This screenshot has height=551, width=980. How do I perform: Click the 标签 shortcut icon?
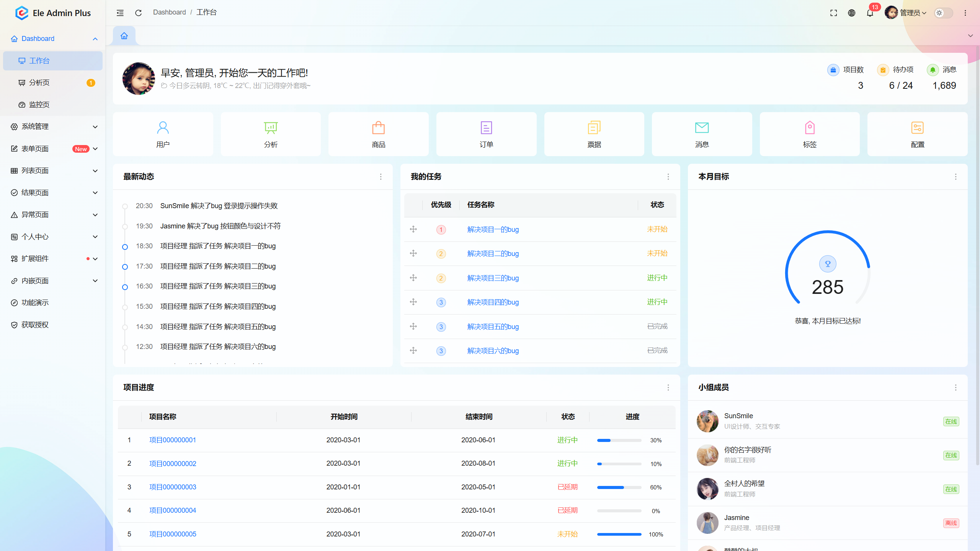click(x=809, y=128)
